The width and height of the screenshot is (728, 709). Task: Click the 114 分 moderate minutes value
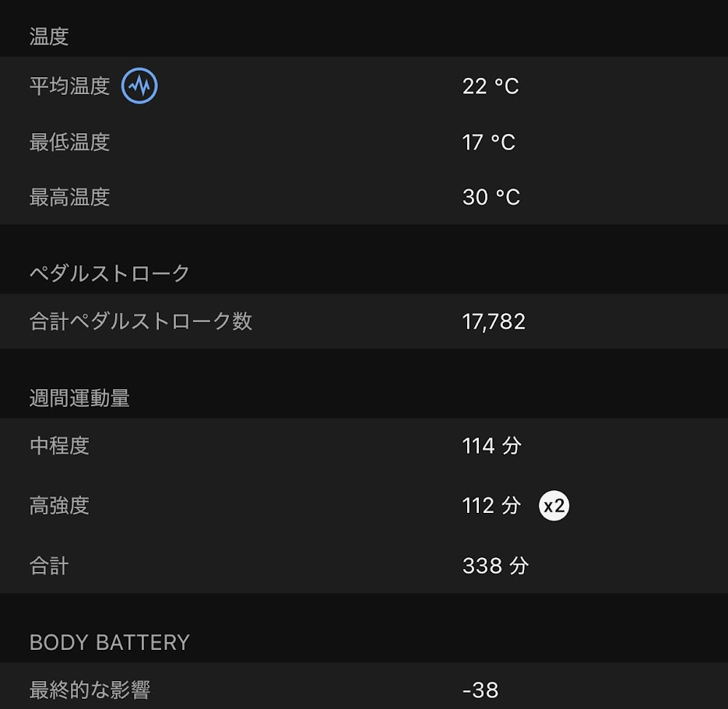click(x=491, y=446)
